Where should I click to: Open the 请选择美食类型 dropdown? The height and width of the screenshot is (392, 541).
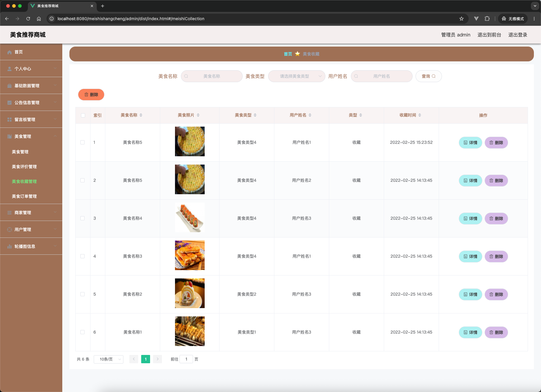coord(297,76)
